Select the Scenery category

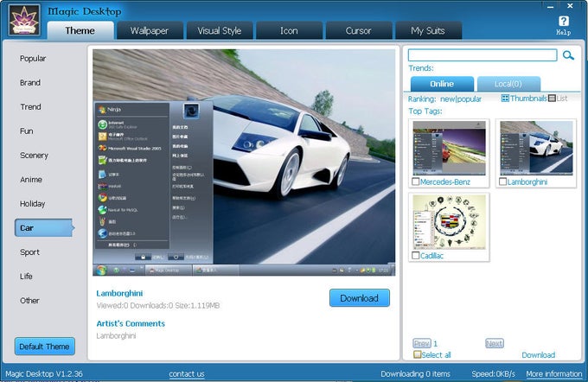(34, 156)
